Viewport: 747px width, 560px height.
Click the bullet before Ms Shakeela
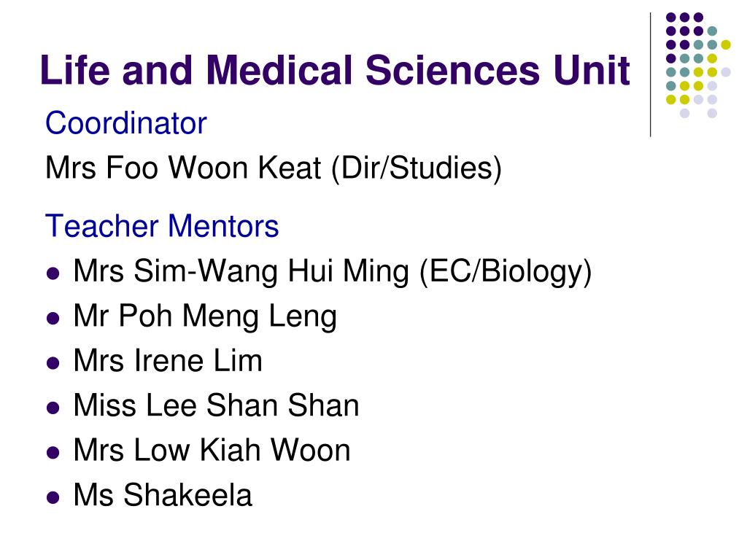pyautogui.click(x=53, y=497)
